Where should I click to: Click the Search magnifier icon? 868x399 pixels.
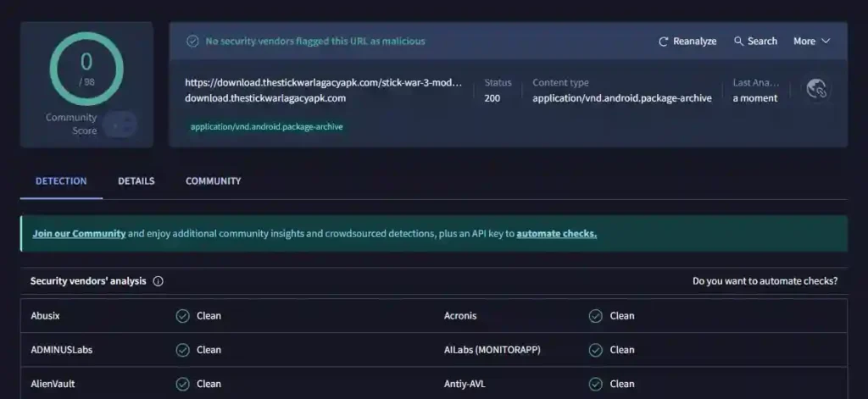[x=738, y=42]
